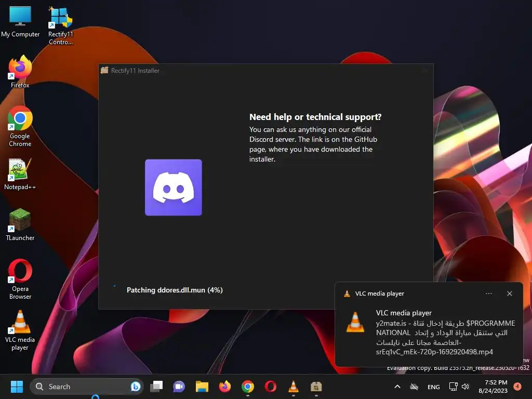532x399 pixels.
Task: Select the Notepad++ desktop shortcut
Action: tap(20, 174)
